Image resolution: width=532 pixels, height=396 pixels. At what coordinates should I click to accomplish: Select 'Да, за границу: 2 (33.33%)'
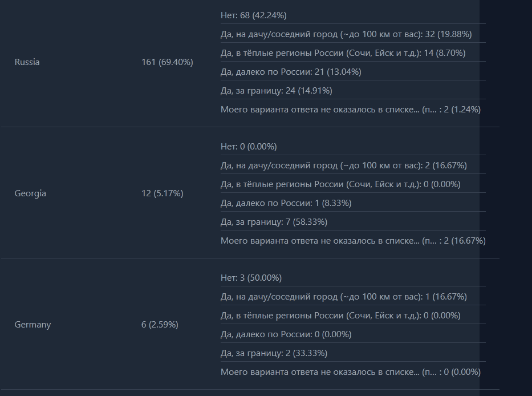[274, 353]
